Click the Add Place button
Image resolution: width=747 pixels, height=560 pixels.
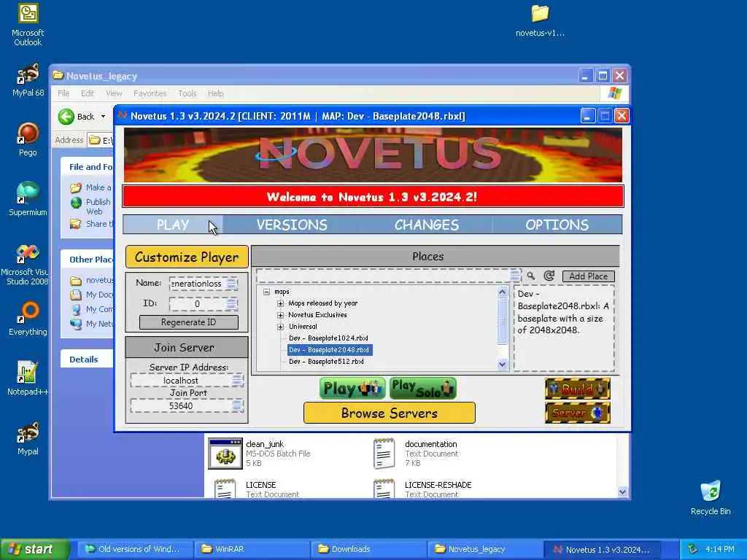pos(589,276)
